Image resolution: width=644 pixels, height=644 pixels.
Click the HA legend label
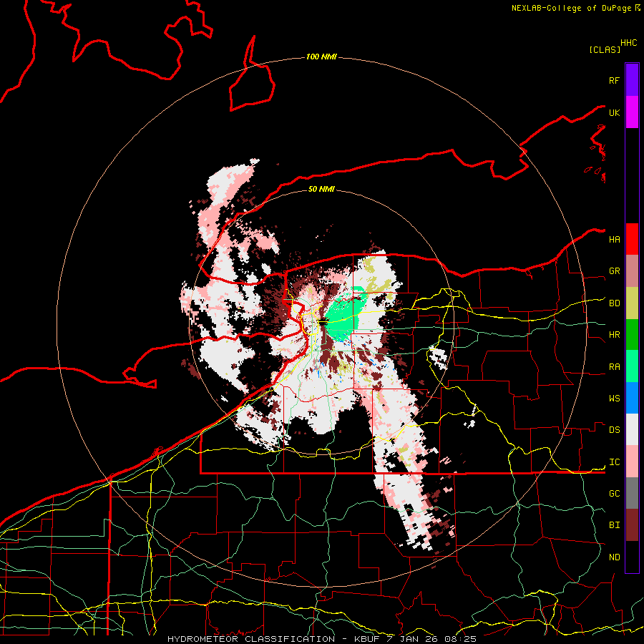pyautogui.click(x=614, y=239)
